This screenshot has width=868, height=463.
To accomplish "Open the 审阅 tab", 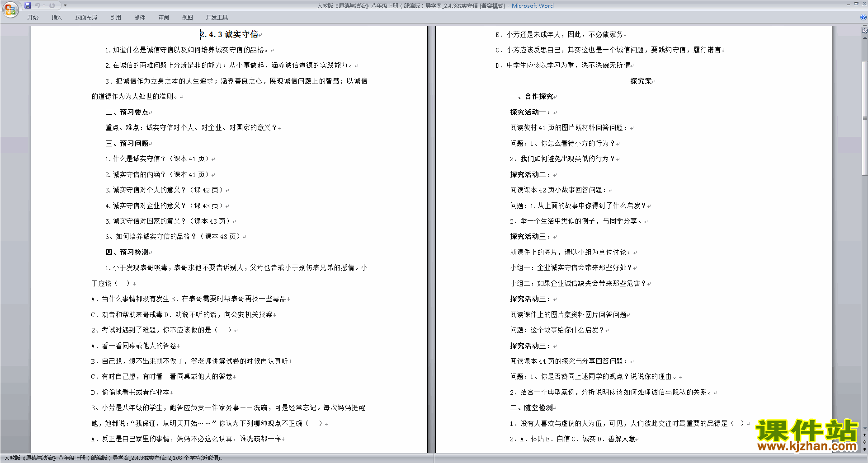I will click(x=164, y=18).
